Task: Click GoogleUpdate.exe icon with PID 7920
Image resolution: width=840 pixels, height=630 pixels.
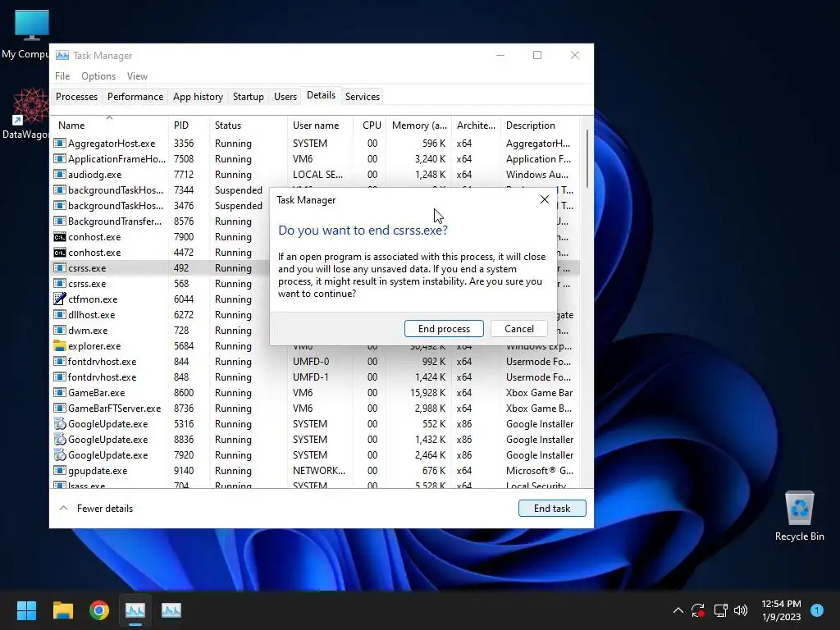Action: pos(59,454)
